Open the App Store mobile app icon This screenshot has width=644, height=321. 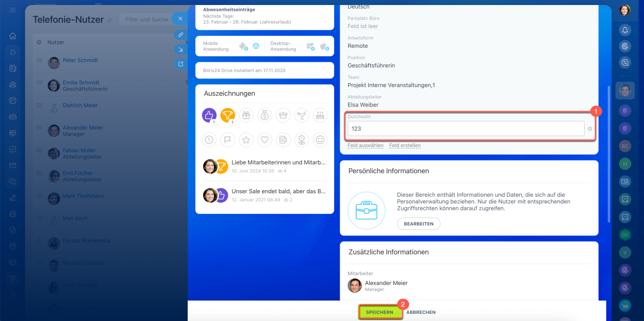click(256, 46)
